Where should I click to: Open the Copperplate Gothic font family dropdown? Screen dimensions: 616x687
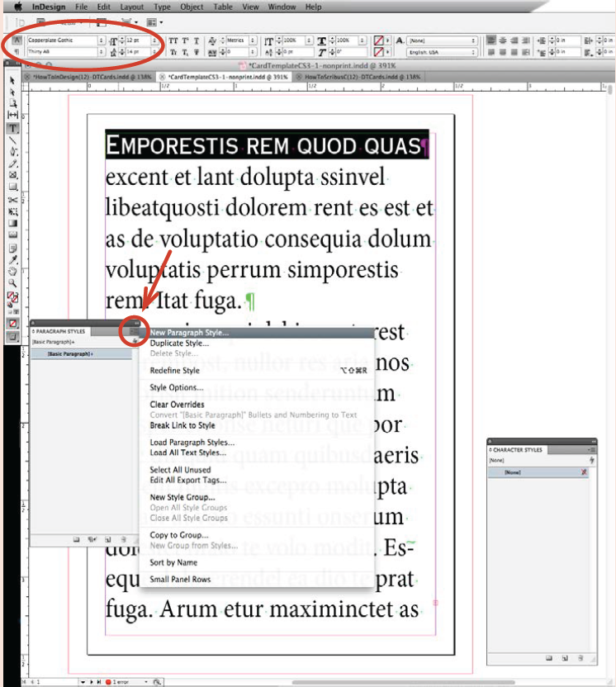pyautogui.click(x=102, y=40)
